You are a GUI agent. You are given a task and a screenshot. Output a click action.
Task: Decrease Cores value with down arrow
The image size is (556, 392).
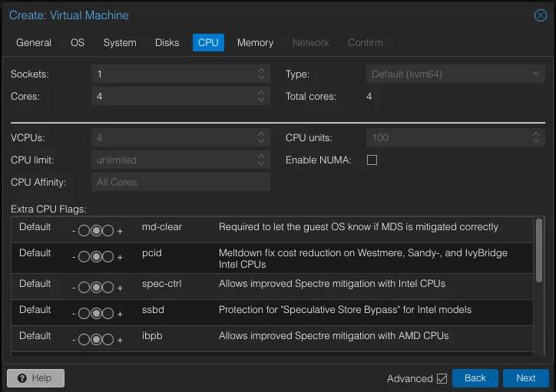point(261,100)
